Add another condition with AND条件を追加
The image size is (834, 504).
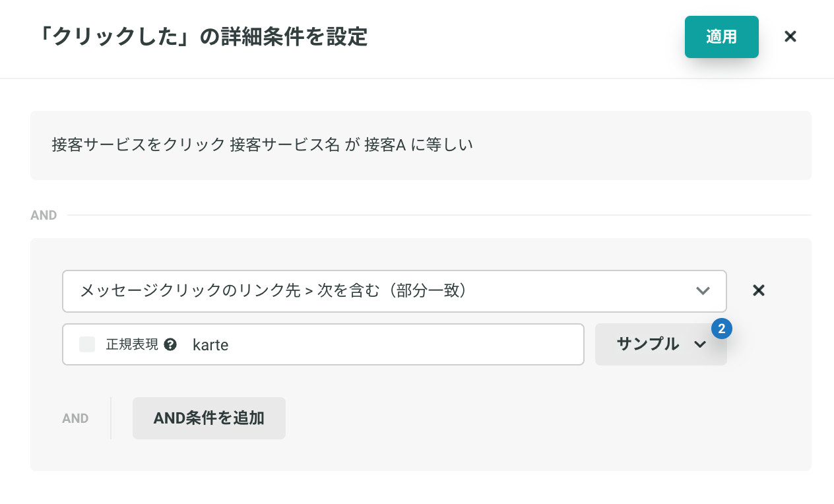[209, 418]
